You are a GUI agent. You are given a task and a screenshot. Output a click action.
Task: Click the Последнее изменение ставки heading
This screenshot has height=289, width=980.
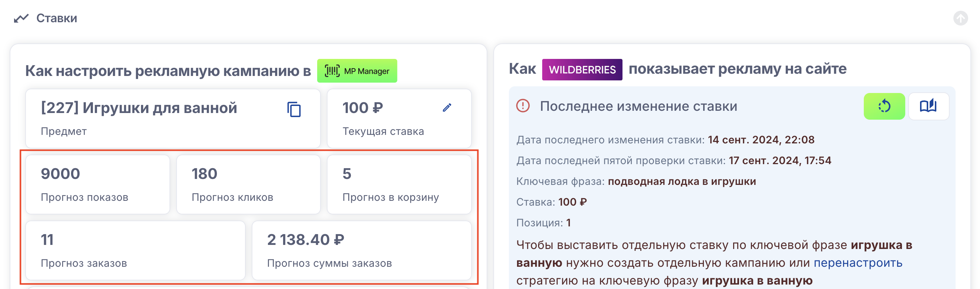coord(638,106)
